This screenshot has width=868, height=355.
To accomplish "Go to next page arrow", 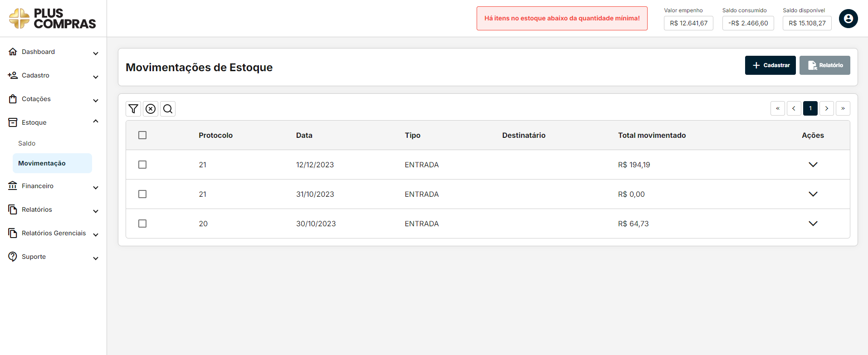I will (826, 108).
